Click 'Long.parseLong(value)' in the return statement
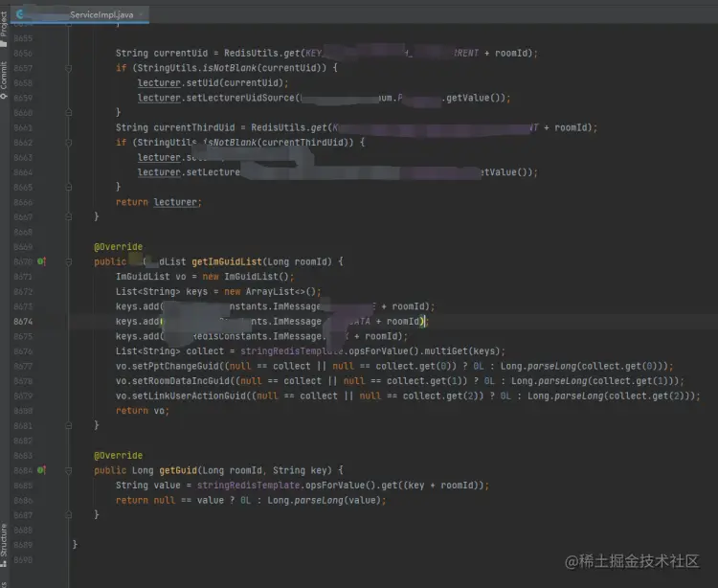The height and width of the screenshot is (588, 718). [324, 501]
